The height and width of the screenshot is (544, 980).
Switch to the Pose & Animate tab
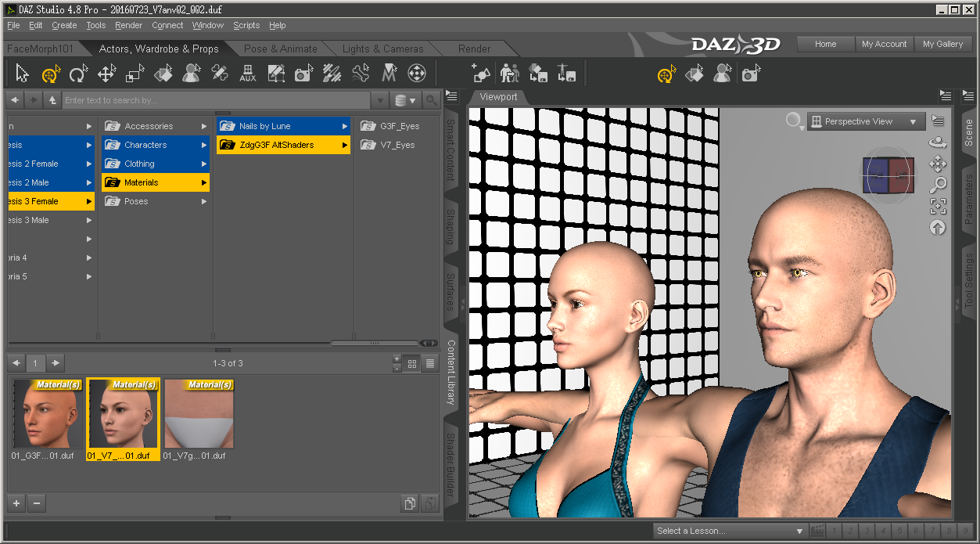pyautogui.click(x=280, y=49)
